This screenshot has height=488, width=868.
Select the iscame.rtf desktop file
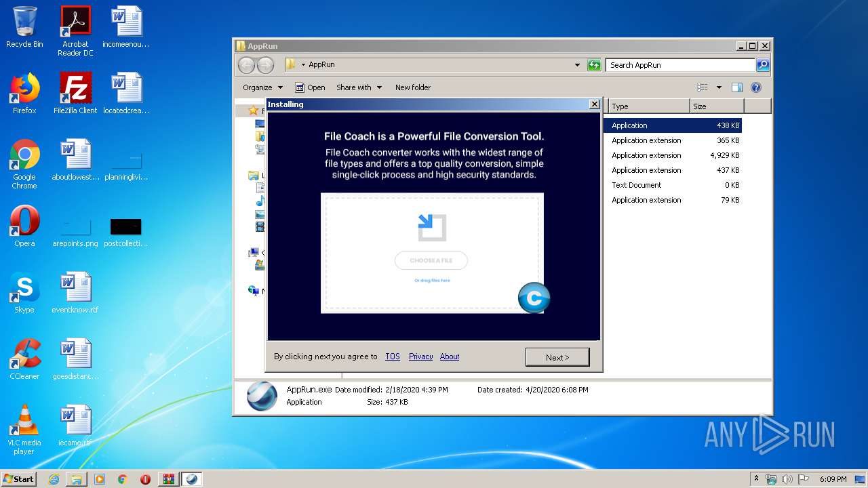pyautogui.click(x=75, y=426)
